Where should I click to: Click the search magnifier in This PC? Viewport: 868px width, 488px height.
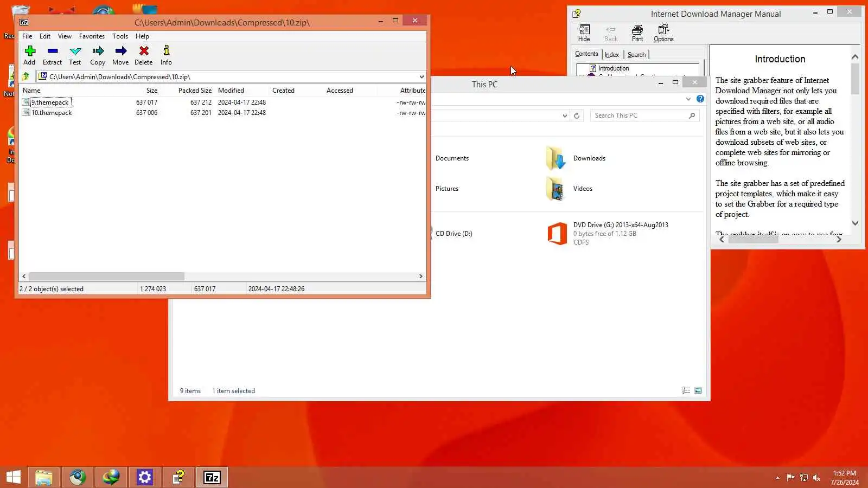click(692, 115)
